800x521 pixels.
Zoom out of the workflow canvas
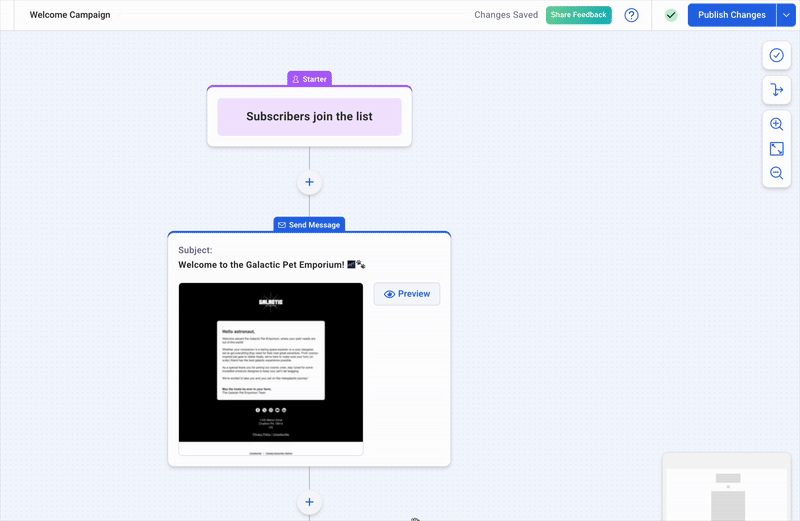click(x=776, y=173)
